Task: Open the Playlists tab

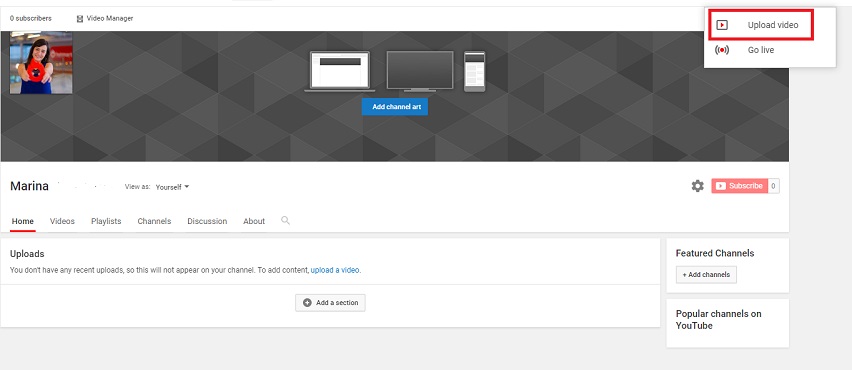Action: pos(106,221)
